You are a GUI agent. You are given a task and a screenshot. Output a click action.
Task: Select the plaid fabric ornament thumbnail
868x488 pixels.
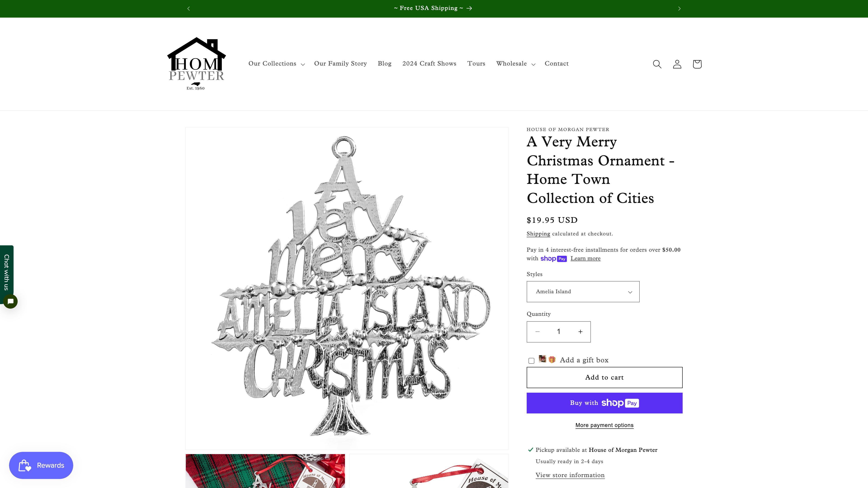click(265, 471)
